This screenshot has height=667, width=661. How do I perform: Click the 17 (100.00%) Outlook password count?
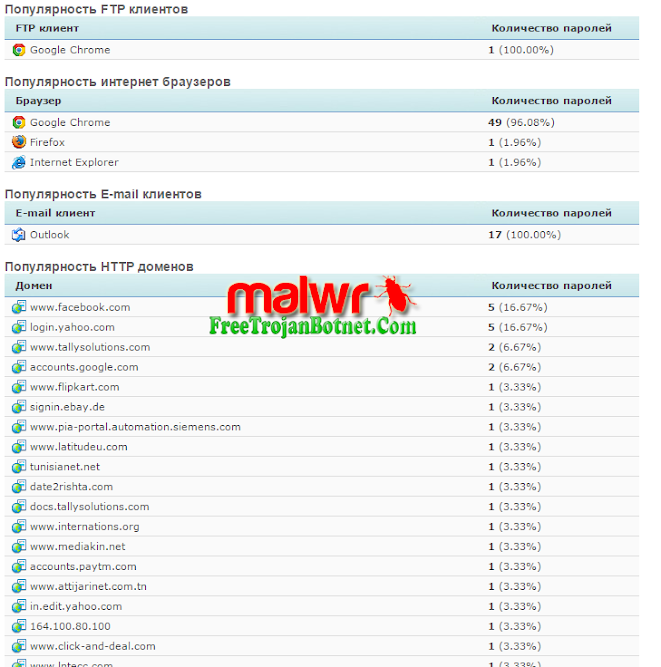(x=524, y=235)
